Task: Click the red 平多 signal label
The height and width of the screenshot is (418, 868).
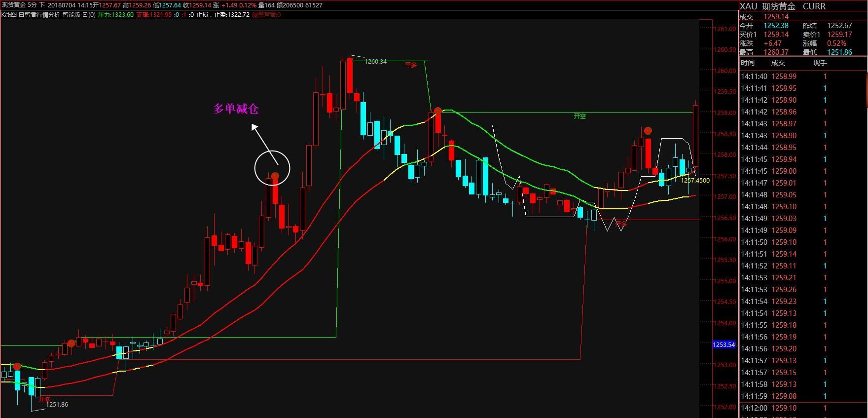Action: [x=411, y=65]
